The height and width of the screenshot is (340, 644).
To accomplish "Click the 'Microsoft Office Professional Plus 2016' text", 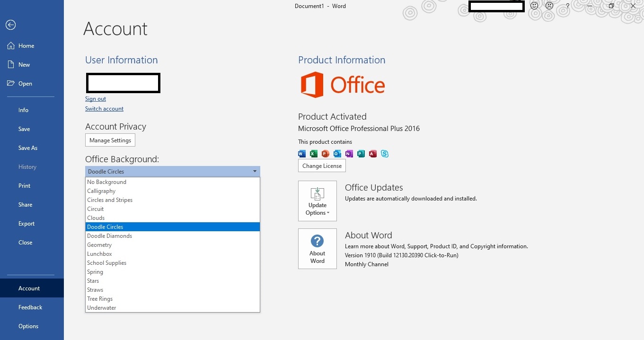I will (x=359, y=129).
